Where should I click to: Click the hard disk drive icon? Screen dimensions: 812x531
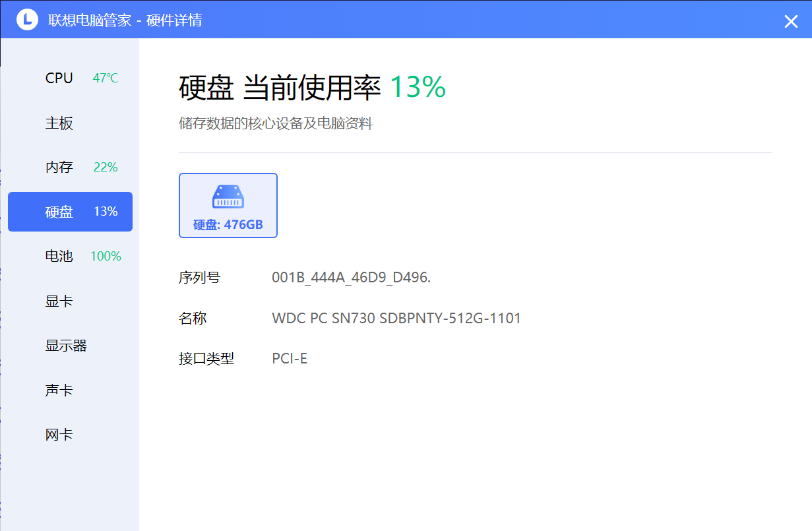click(x=228, y=197)
